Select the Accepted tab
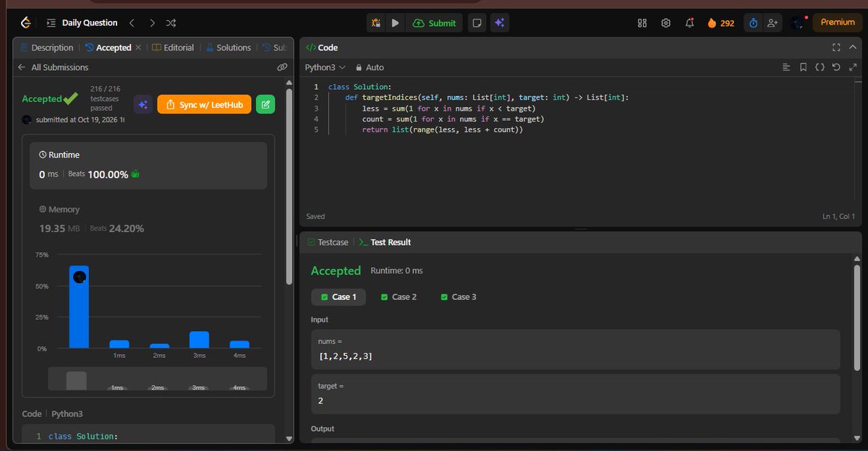Viewport: 868px width, 451px height. tap(109, 48)
